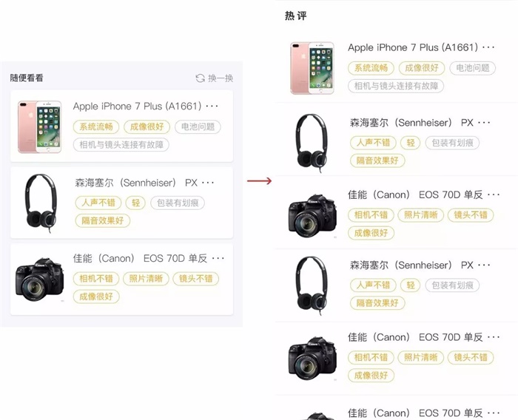This screenshot has width=518, height=420.
Task: Select 人声不错 tag in 随便看看 panel
Action: pos(98,203)
